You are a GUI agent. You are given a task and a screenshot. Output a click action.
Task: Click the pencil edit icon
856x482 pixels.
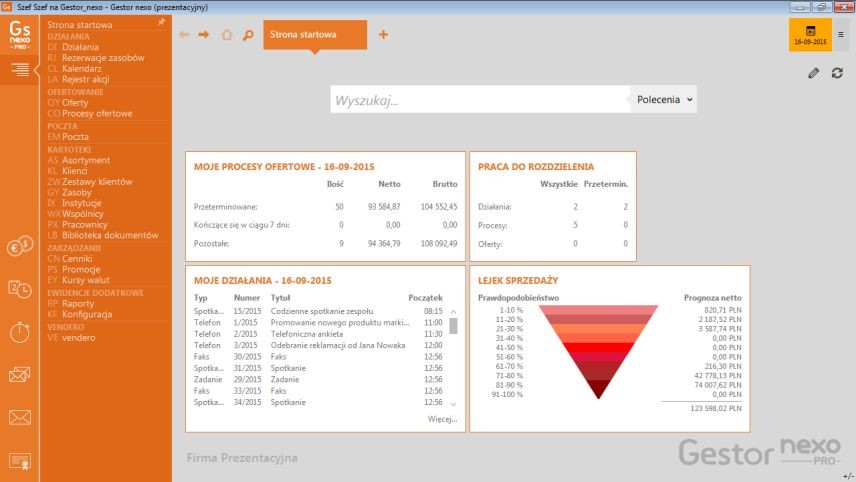814,73
